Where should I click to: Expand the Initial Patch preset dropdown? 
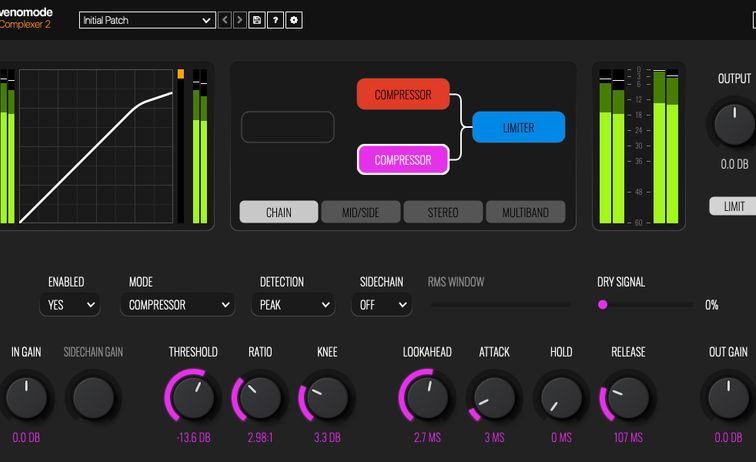pyautogui.click(x=147, y=20)
